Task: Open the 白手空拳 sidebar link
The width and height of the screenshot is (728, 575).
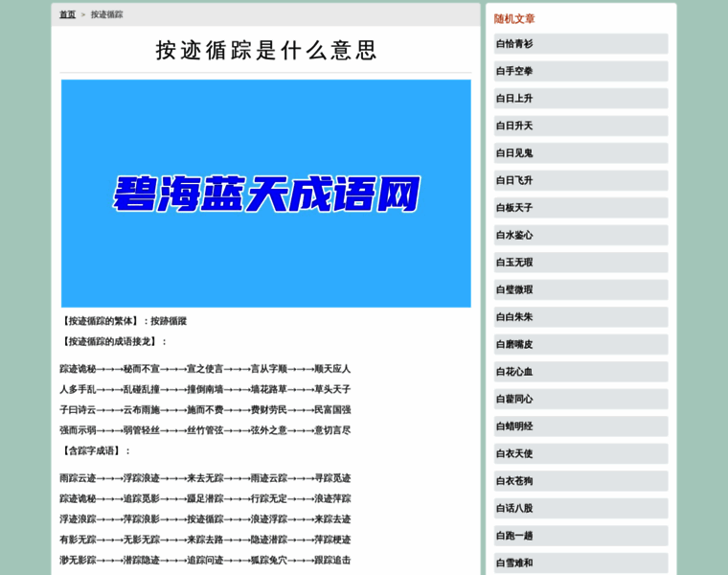Action: point(514,71)
